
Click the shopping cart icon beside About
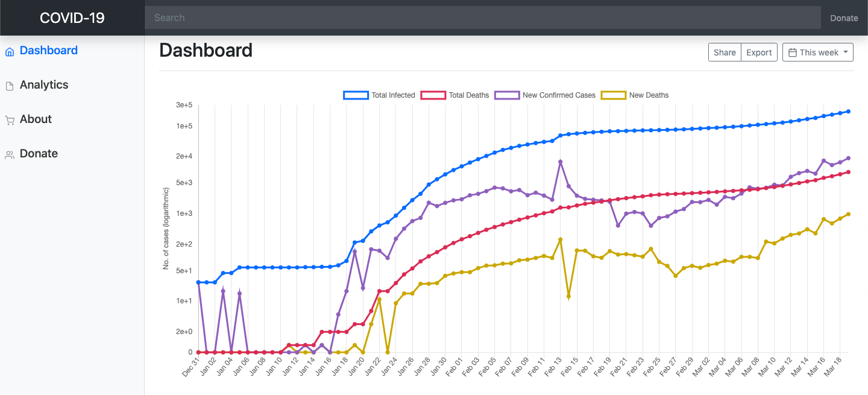coord(9,119)
